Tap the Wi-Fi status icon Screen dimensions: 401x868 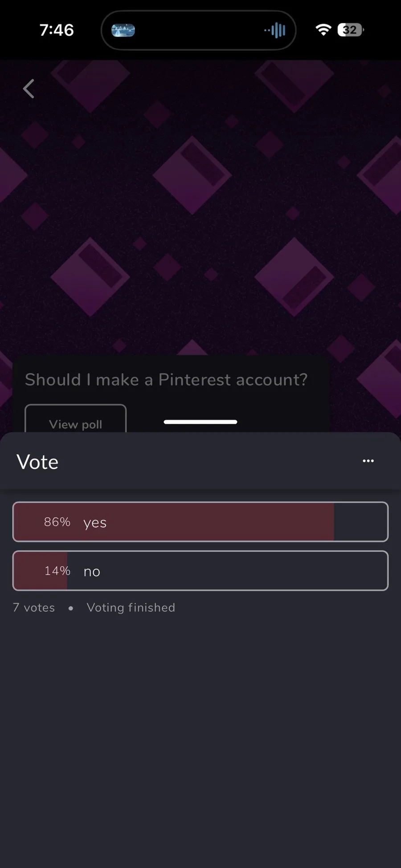[323, 30]
